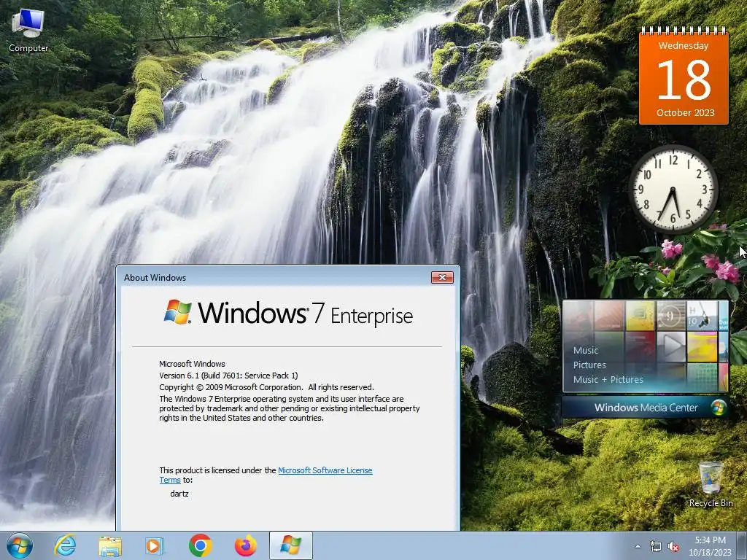The width and height of the screenshot is (747, 560).
Task: Open Firefox from taskbar
Action: click(245, 545)
